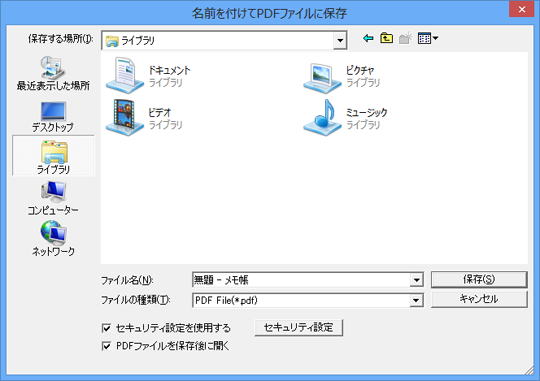Select the Music (ミュージック) library icon
Image resolution: width=540 pixels, height=381 pixels.
[322, 117]
